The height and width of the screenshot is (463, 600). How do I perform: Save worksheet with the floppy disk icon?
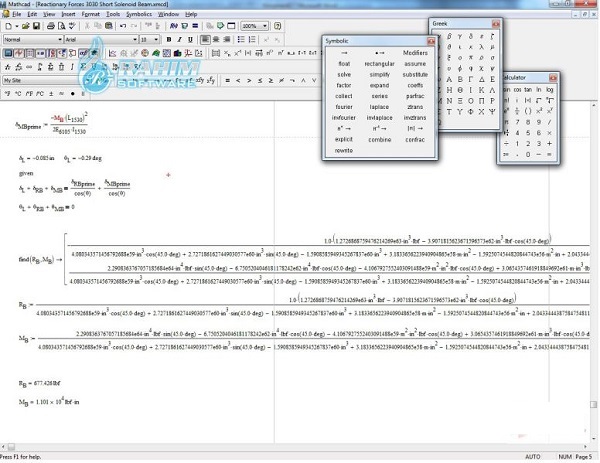tap(36, 26)
